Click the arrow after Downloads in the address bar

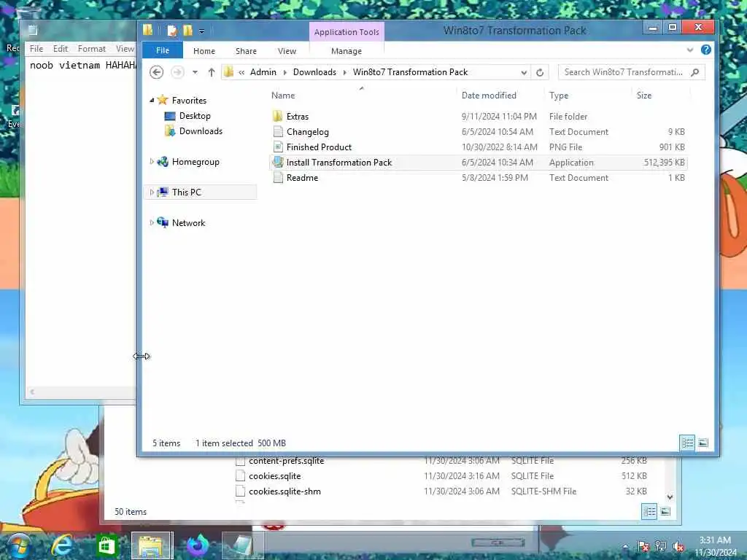(x=344, y=72)
